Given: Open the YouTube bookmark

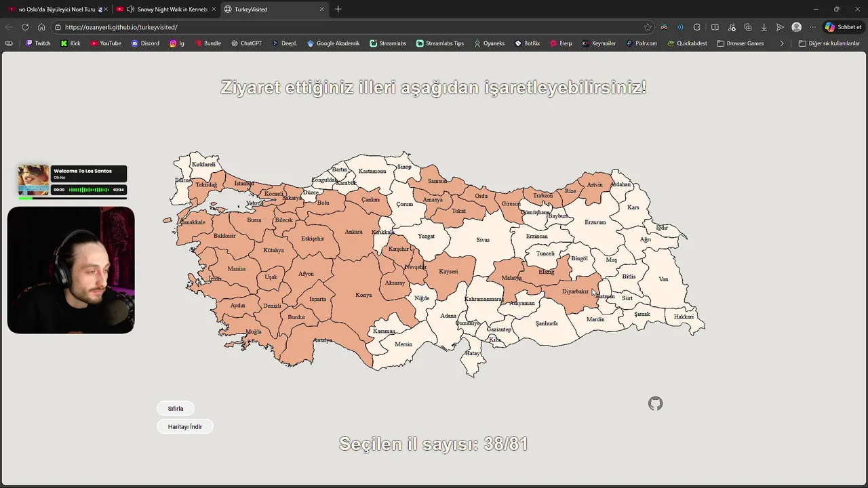Looking at the screenshot, I should (x=106, y=43).
